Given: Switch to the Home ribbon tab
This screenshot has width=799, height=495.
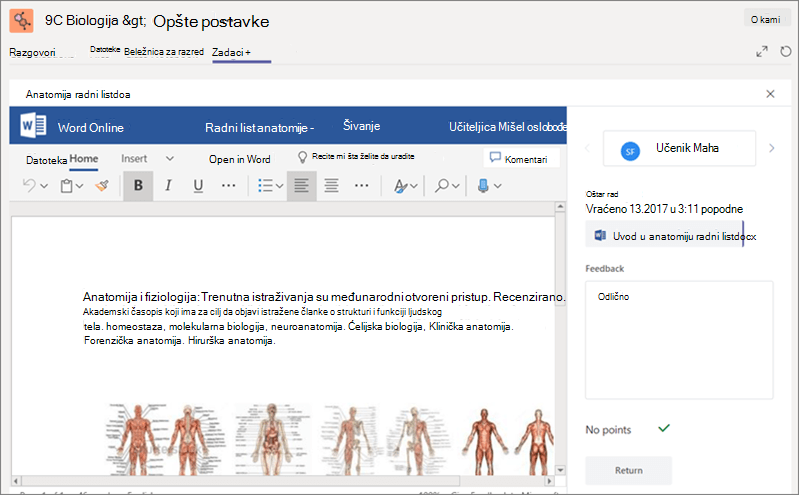Looking at the screenshot, I should 84,159.
